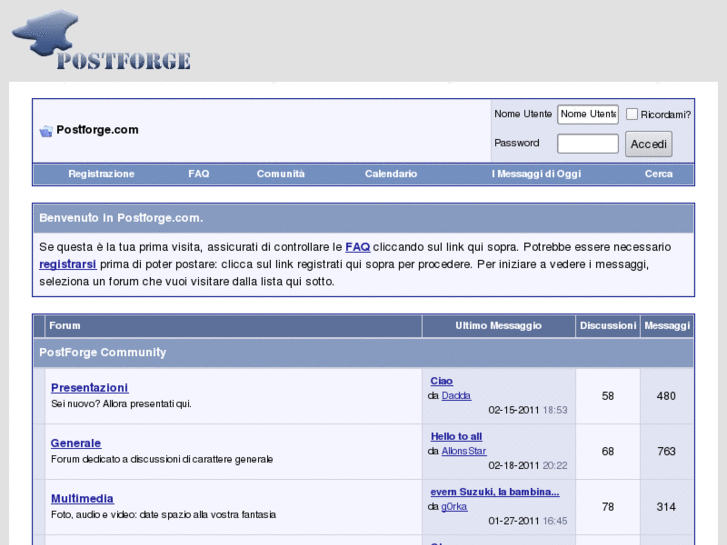727x545 pixels.
Task: Open FAQ in the navigation bar
Action: coord(199,174)
